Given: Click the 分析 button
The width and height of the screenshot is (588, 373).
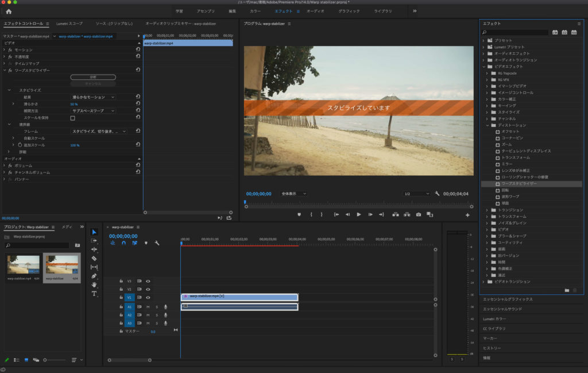Looking at the screenshot, I should pos(93,77).
